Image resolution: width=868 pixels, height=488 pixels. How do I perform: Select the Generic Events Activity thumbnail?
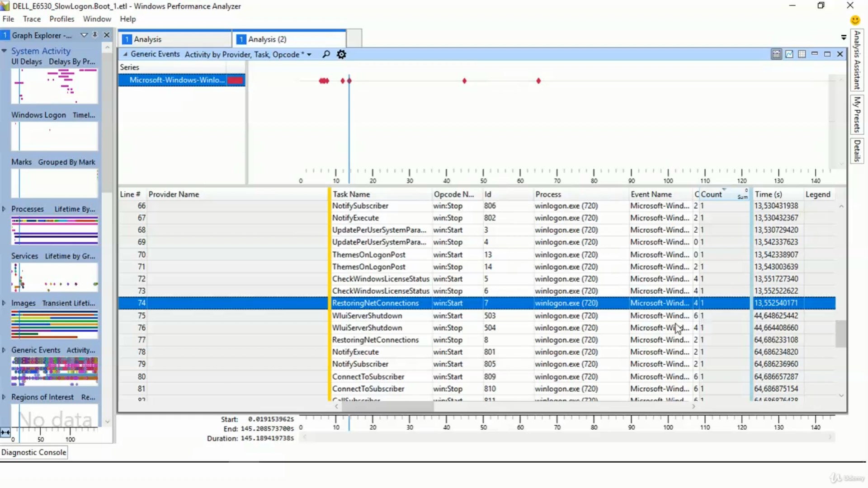(x=54, y=371)
